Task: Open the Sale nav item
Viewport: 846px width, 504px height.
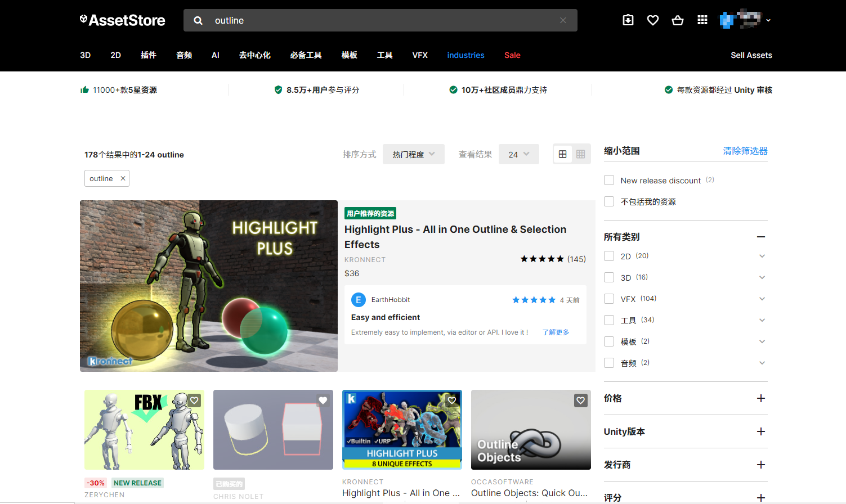Action: [512, 55]
